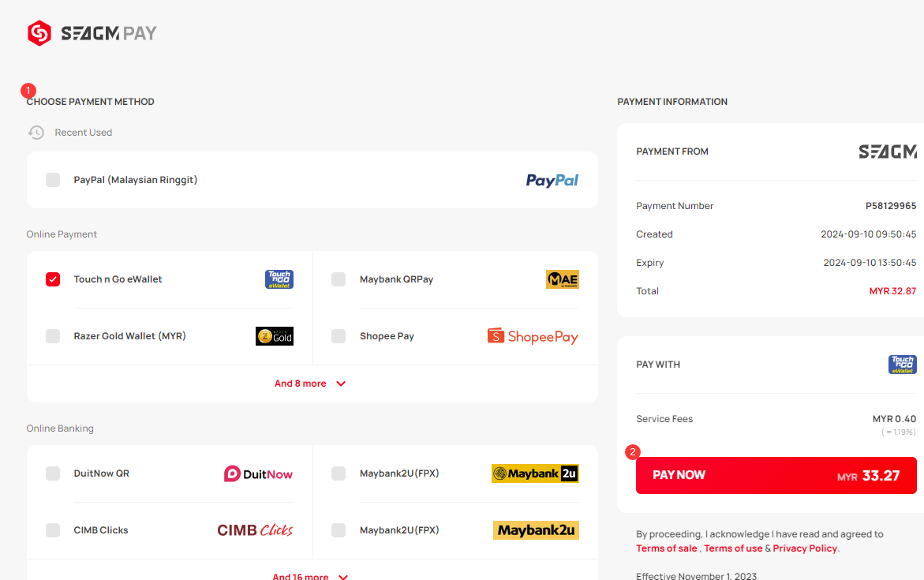This screenshot has width=924, height=580.
Task: Tick the Maybank2U(FPX) checkbox in the CIMB Clicks row
Action: (339, 530)
